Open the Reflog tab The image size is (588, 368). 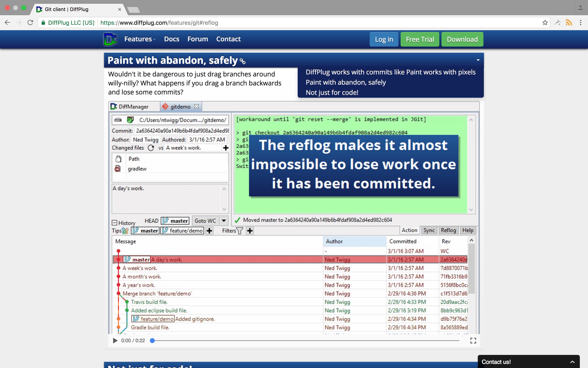[449, 230]
